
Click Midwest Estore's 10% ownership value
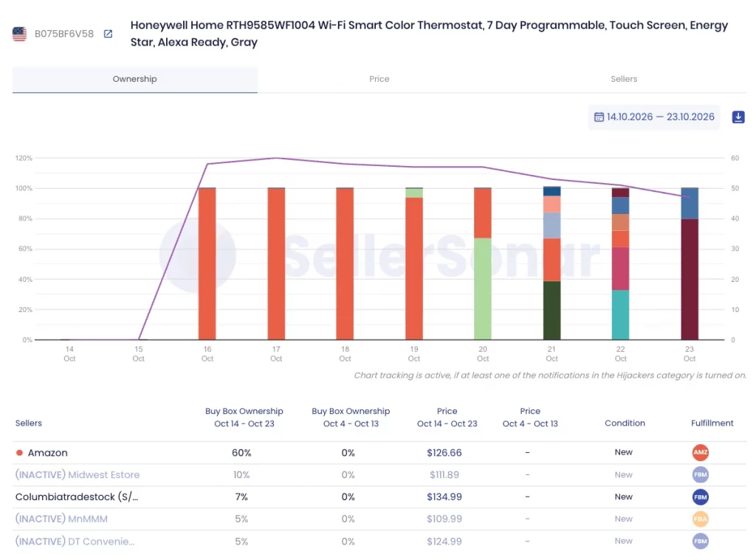pyautogui.click(x=241, y=475)
